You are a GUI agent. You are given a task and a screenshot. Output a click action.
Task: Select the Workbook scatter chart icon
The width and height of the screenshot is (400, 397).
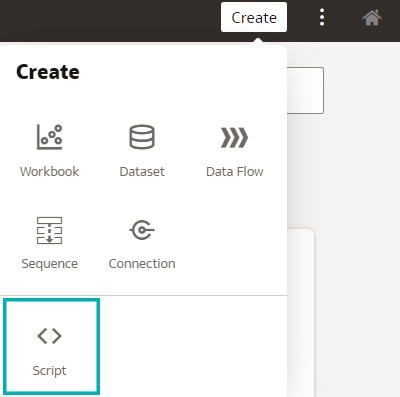point(49,137)
